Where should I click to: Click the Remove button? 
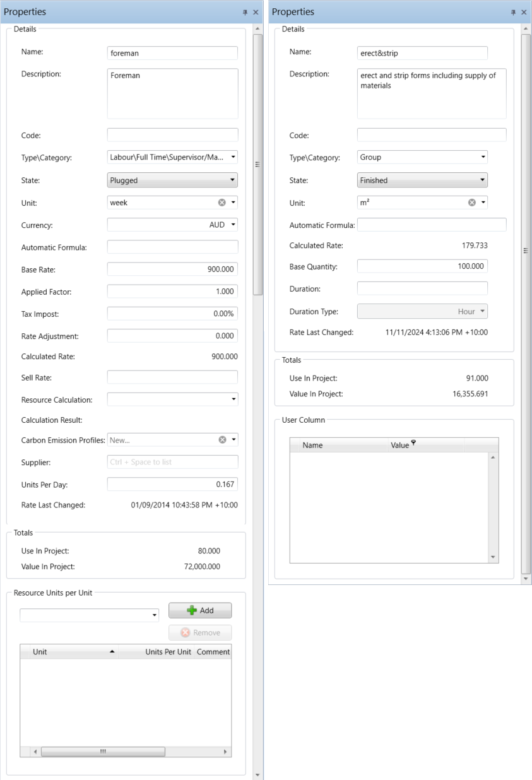(199, 632)
